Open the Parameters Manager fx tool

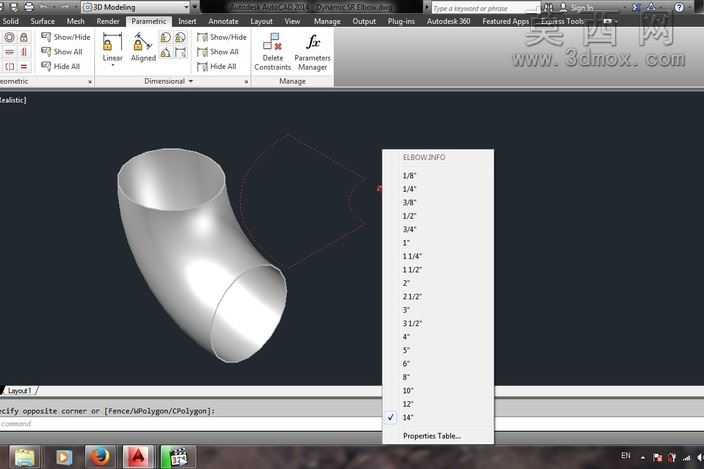[x=312, y=52]
